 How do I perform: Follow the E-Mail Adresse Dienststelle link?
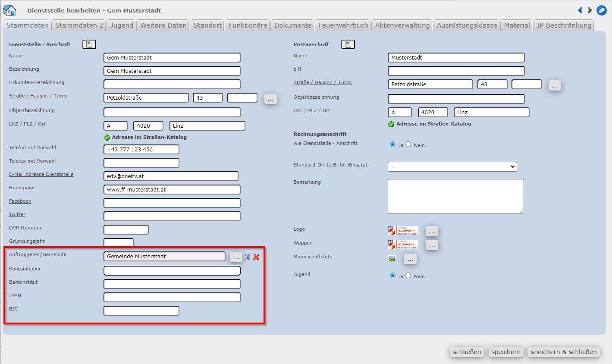click(x=41, y=174)
